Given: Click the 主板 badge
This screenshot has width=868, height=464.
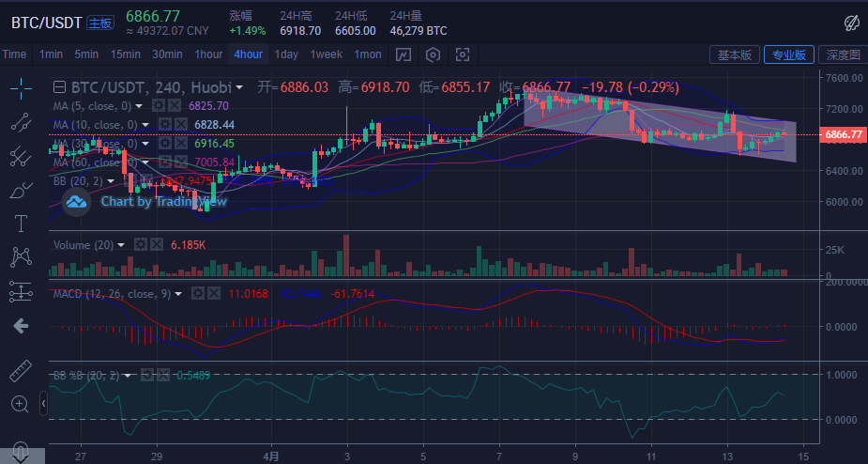Looking at the screenshot, I should click(x=100, y=23).
